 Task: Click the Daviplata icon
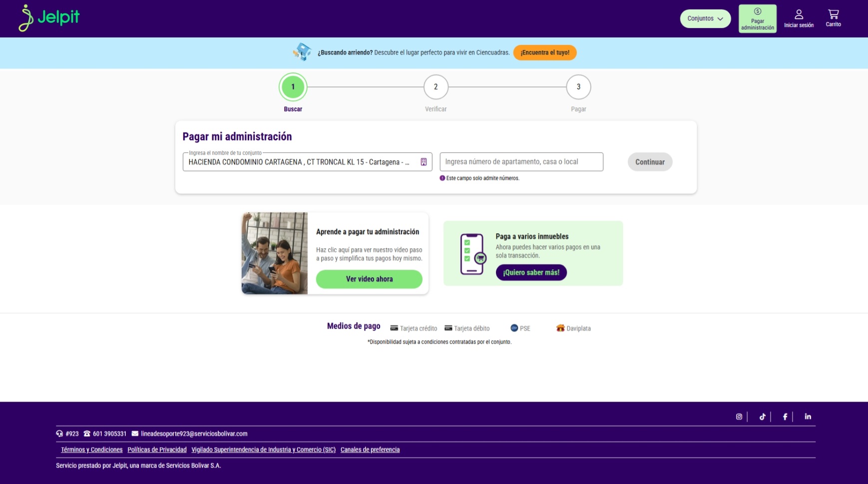coord(560,328)
